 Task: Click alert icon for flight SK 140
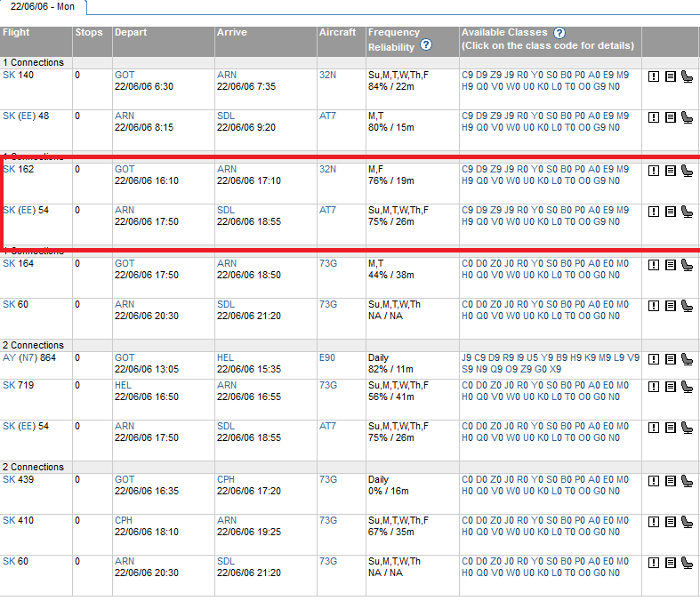[x=654, y=76]
